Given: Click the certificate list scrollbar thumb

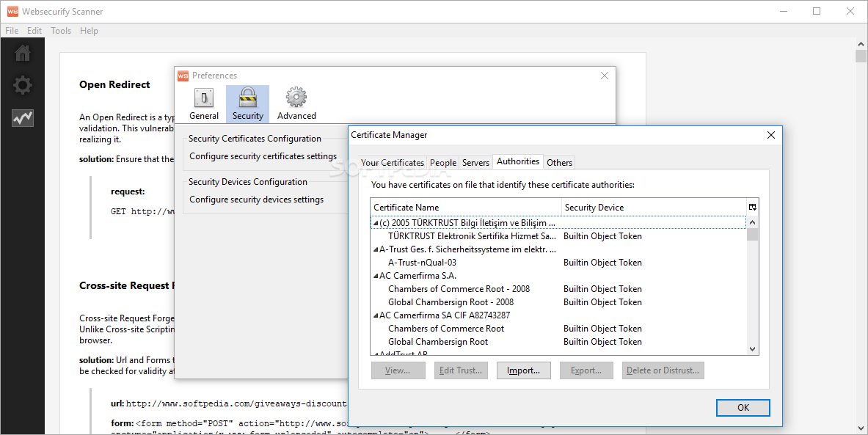Looking at the screenshot, I should (752, 234).
